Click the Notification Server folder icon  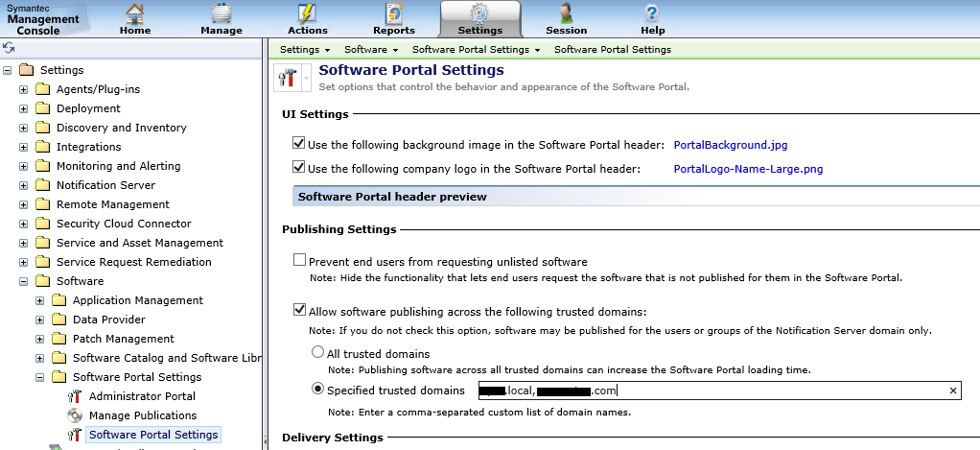coord(42,185)
